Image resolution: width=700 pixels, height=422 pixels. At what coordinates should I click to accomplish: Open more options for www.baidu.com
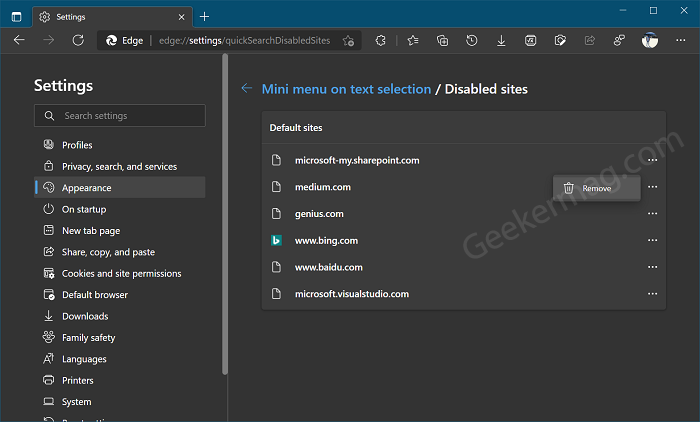(x=652, y=267)
